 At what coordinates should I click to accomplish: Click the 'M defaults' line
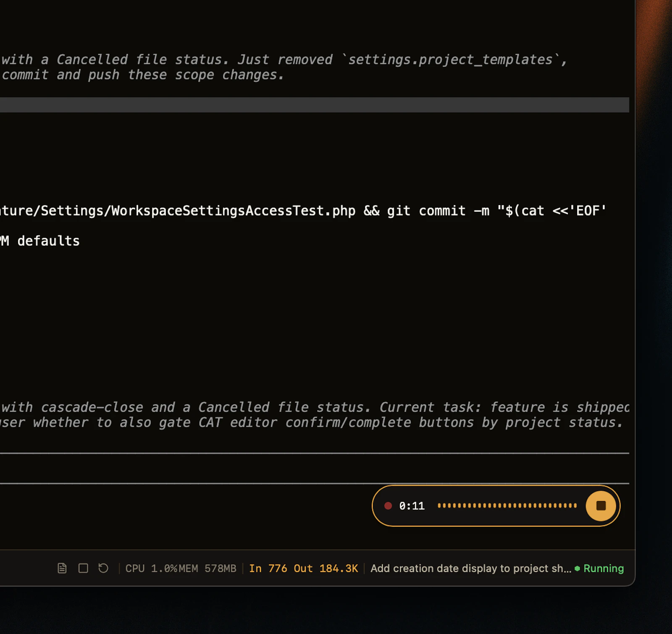pyautogui.click(x=40, y=241)
